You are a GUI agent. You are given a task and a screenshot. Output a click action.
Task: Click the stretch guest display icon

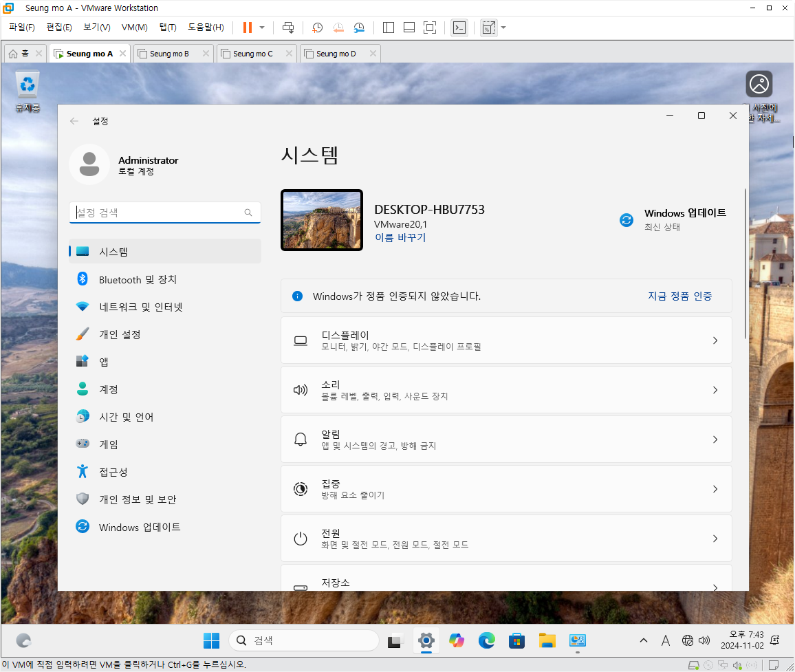tap(489, 28)
